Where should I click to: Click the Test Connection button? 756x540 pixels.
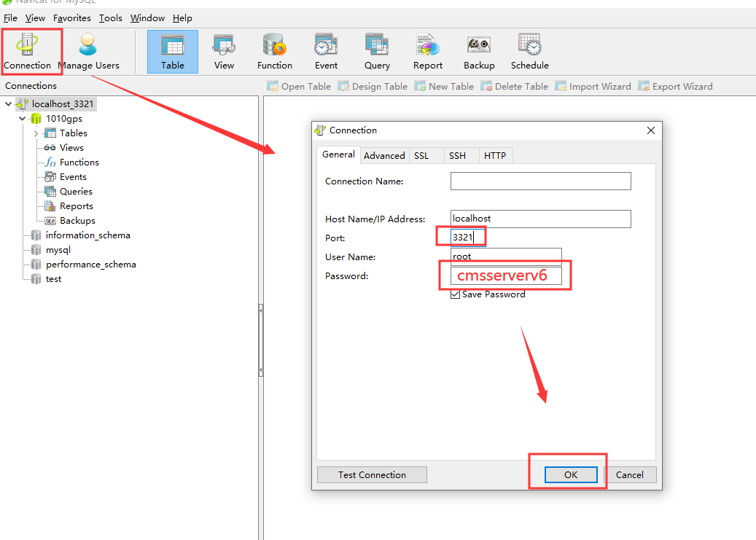pyautogui.click(x=372, y=474)
